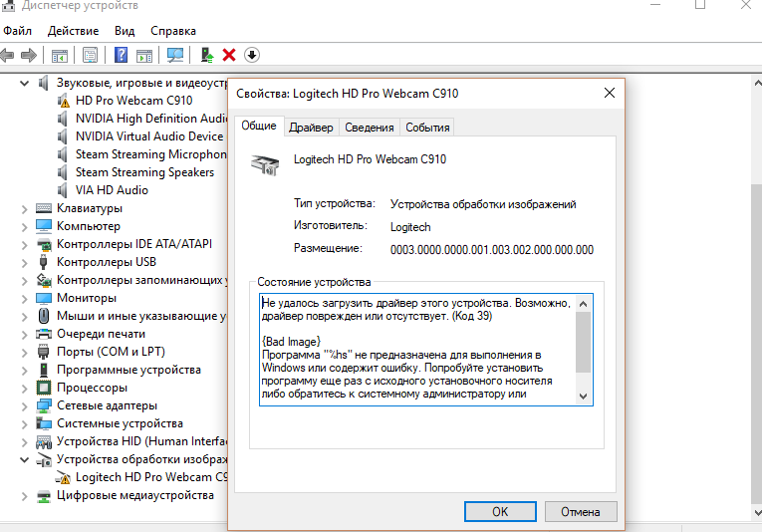Click the show/hide console tree toolbar icon
The height and width of the screenshot is (532, 762).
click(x=60, y=56)
